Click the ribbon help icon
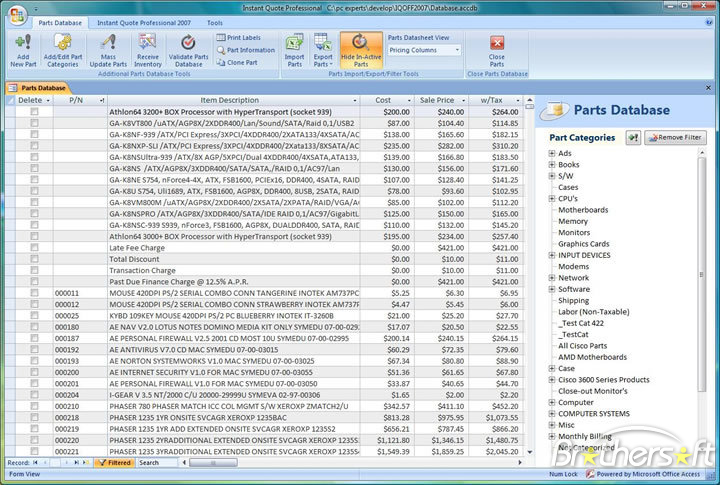This screenshot has width=720, height=485. pos(709,22)
